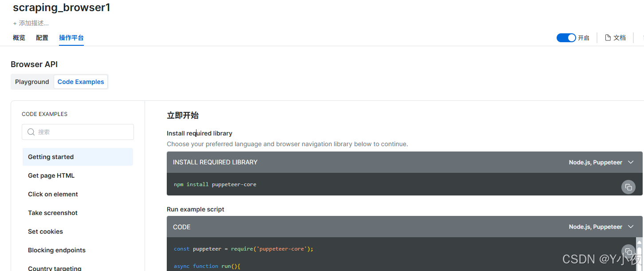This screenshot has width=644, height=271.
Task: Open the Country targeting example
Action: coord(78,268)
